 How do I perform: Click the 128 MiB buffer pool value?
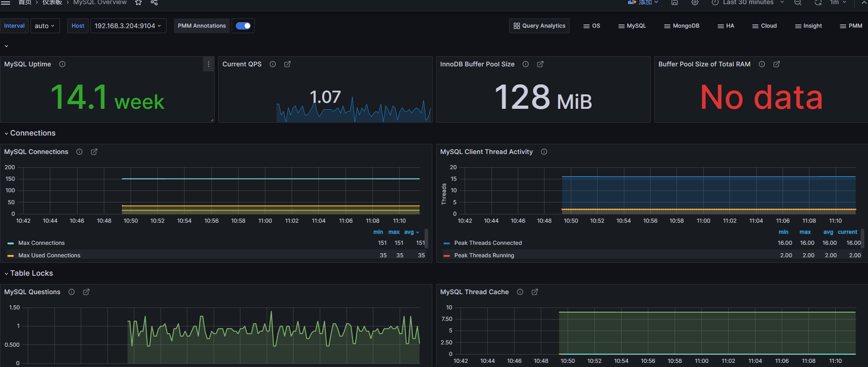pos(543,97)
